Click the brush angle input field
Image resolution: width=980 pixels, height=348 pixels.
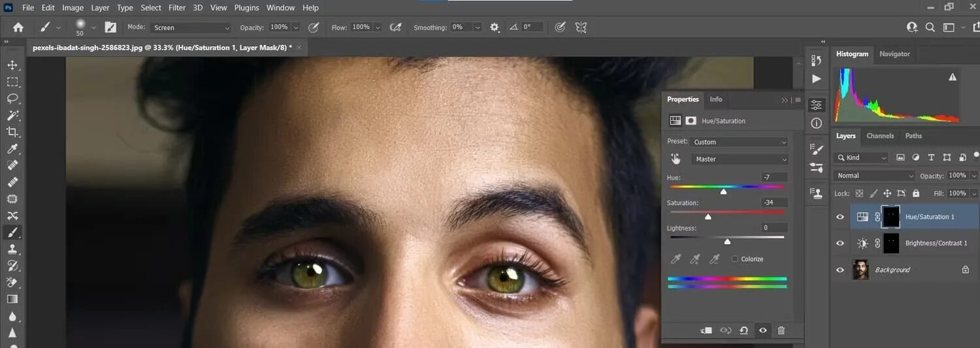pos(532,27)
